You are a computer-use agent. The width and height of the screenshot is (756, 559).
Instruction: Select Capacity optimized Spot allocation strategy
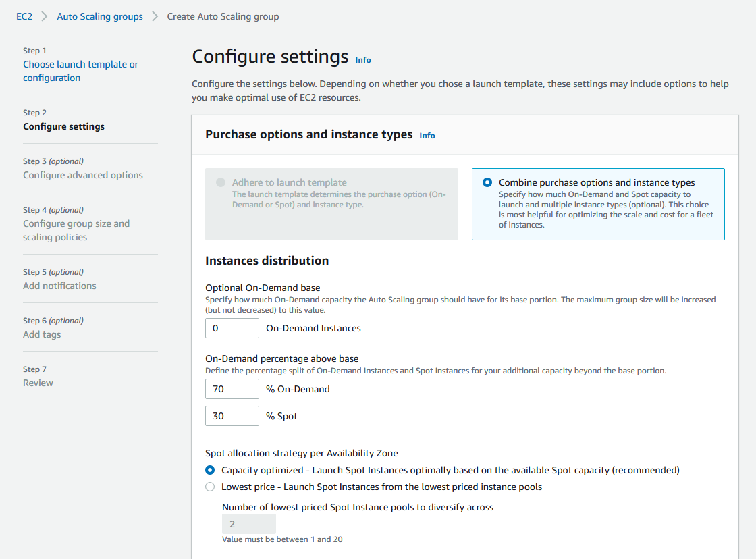(210, 470)
